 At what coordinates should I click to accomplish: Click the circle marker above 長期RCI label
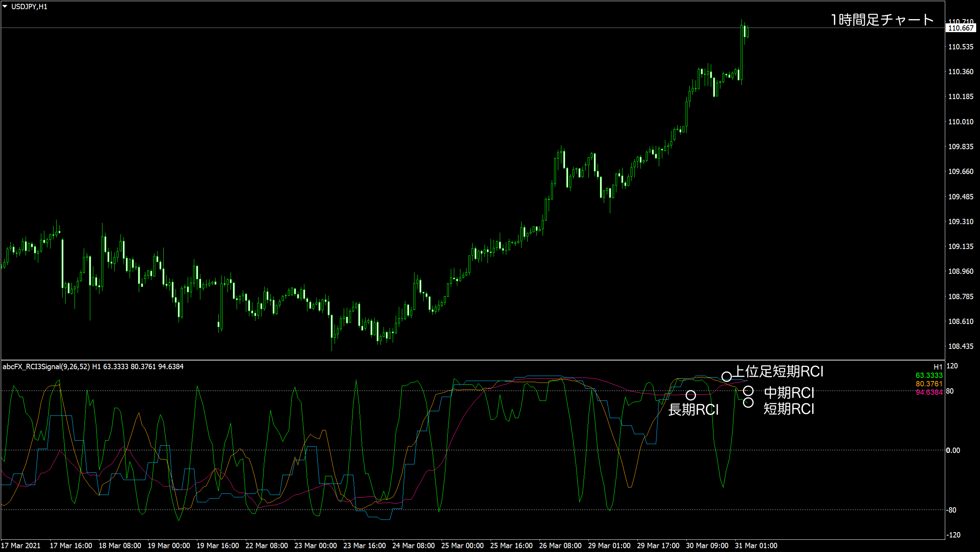coord(691,395)
